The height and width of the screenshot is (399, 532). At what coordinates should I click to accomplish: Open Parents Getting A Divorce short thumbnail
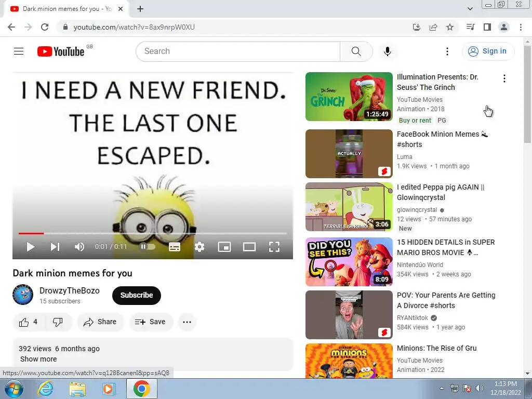(x=349, y=315)
